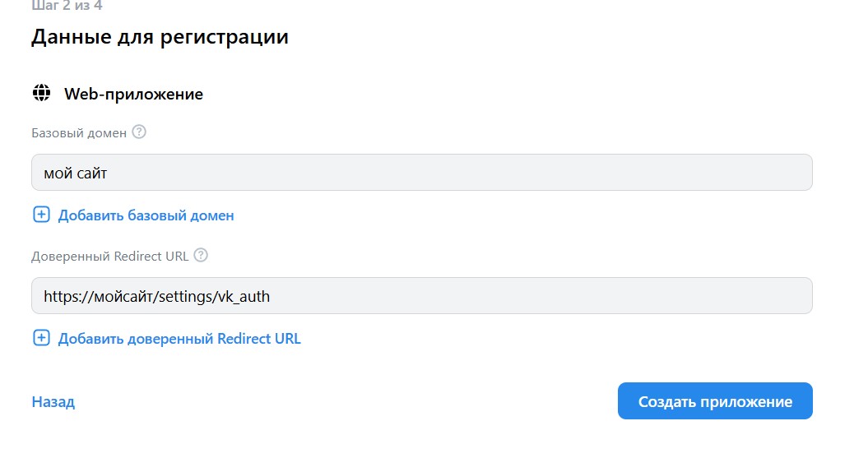The image size is (868, 458).
Task: Click the plus icon for adding Redirect URL
Action: pyautogui.click(x=41, y=338)
